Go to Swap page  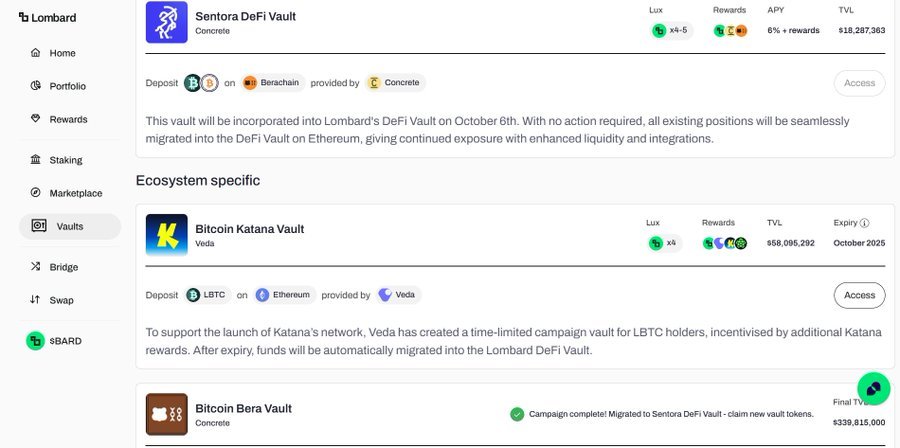[61, 300]
